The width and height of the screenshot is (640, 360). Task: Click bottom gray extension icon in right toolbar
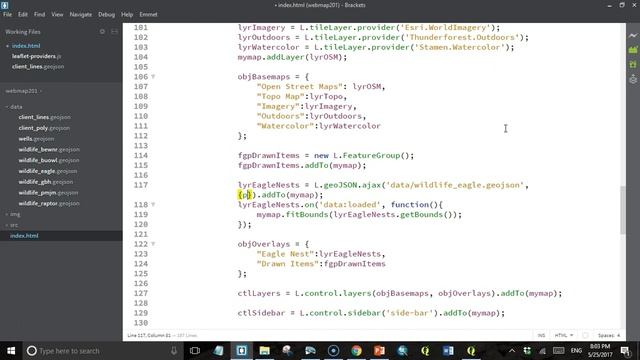633,79
